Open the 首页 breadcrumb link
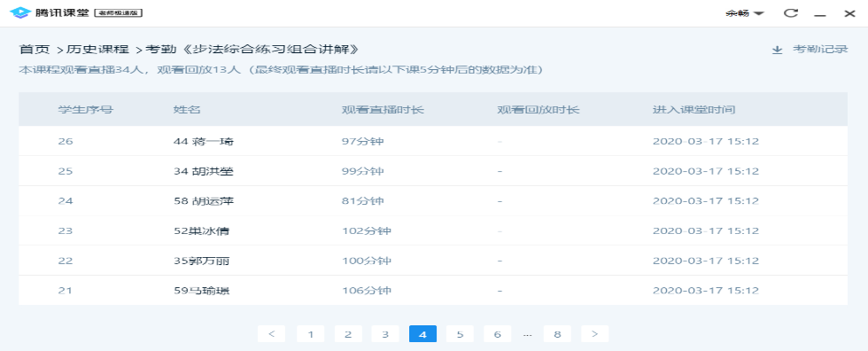The width and height of the screenshot is (868, 351). [x=35, y=50]
